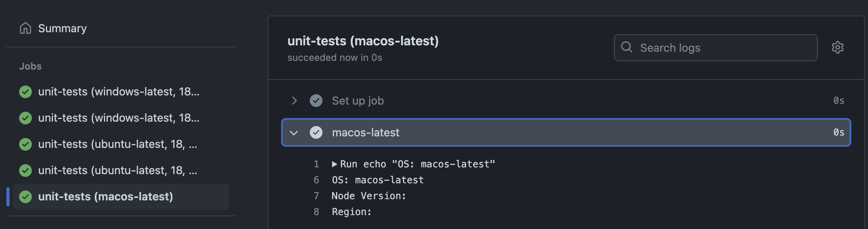Screen dimensions: 868x229
Task: Focus the Search logs input field
Action: click(x=716, y=48)
